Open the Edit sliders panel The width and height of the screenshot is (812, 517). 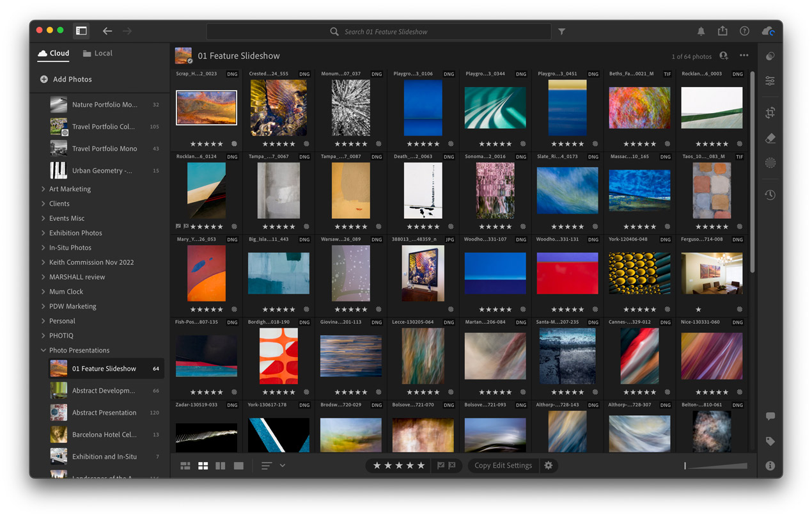pyautogui.click(x=770, y=81)
